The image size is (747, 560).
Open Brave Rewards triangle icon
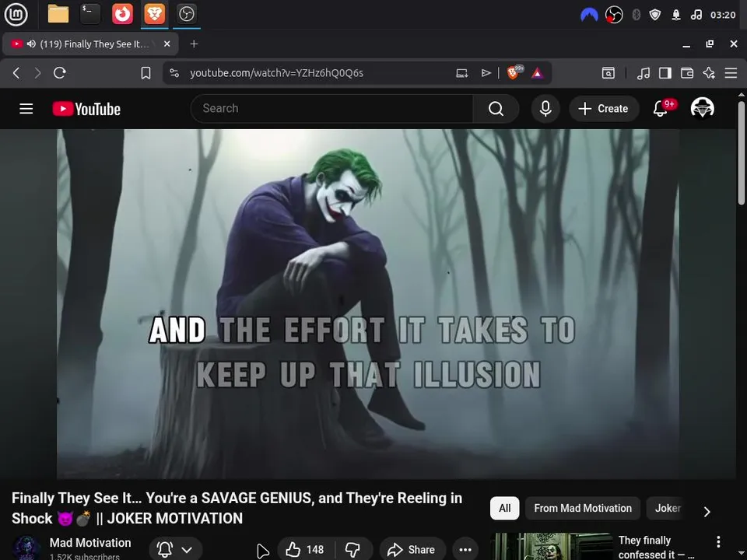(538, 73)
